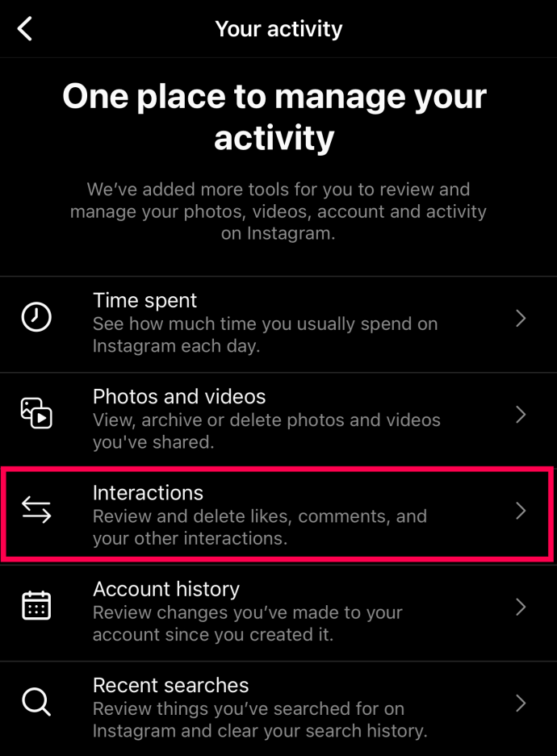The width and height of the screenshot is (557, 756).
Task: Click the clock icon beside Time spent
Action: (x=36, y=317)
